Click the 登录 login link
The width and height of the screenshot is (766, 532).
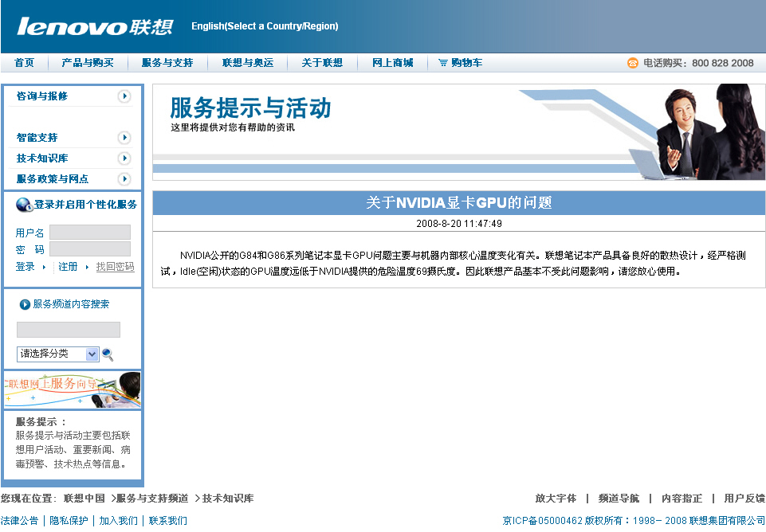tap(25, 267)
